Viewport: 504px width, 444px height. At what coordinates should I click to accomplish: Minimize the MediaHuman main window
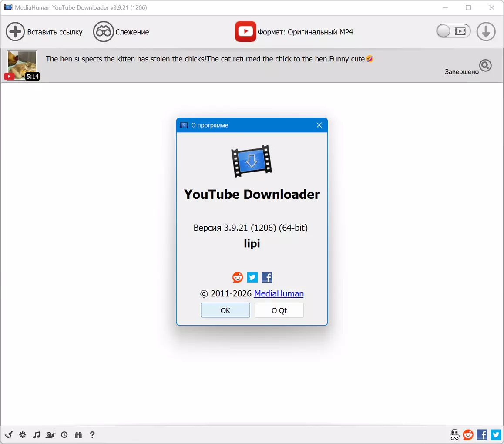(x=445, y=7)
